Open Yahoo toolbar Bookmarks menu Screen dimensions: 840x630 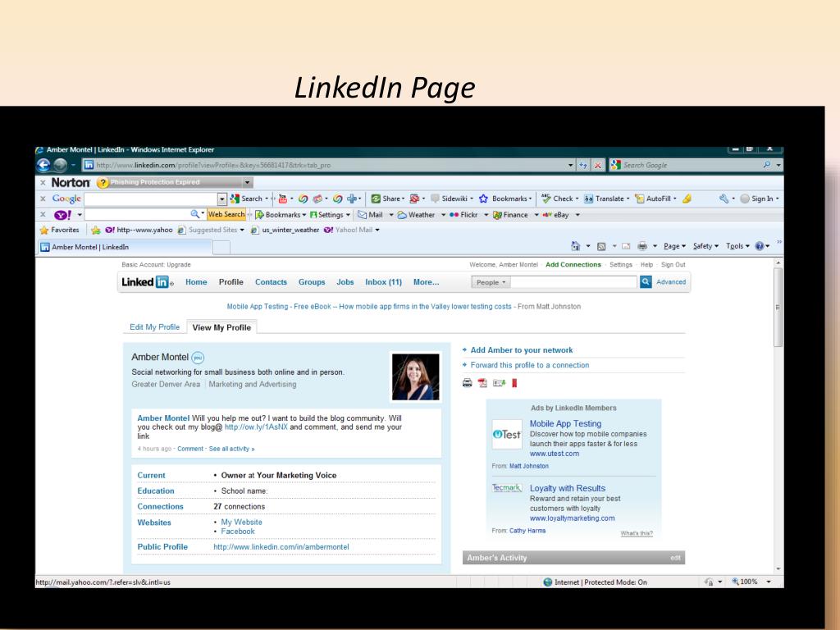coord(281,215)
